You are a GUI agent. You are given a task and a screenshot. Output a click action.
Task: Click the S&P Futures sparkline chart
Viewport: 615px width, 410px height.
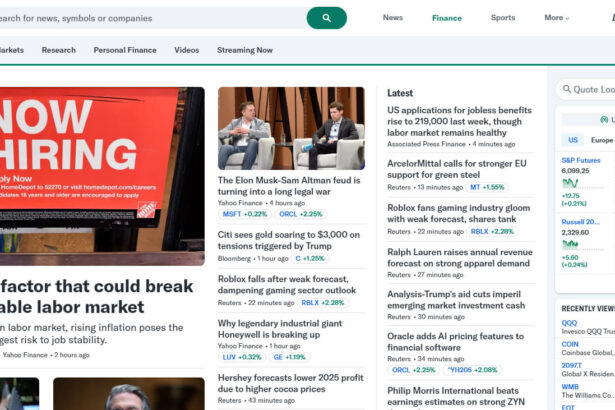coord(570,183)
